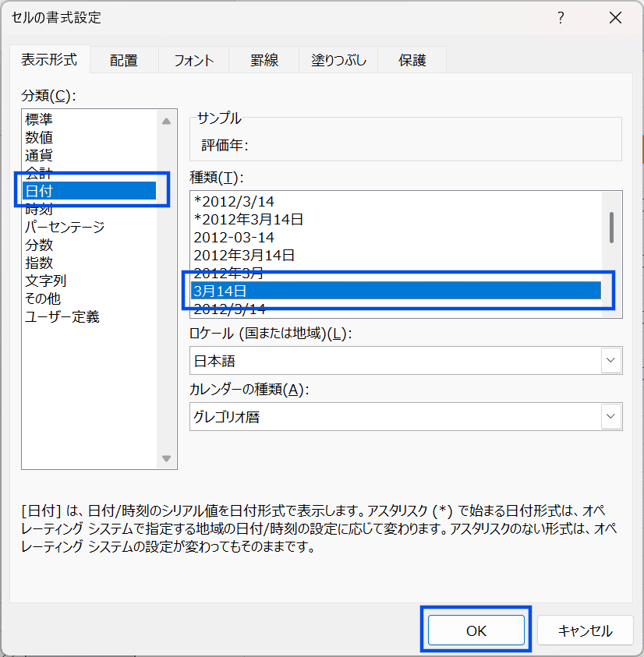Choose 通貨 in the category list
The image size is (644, 657).
(39, 155)
